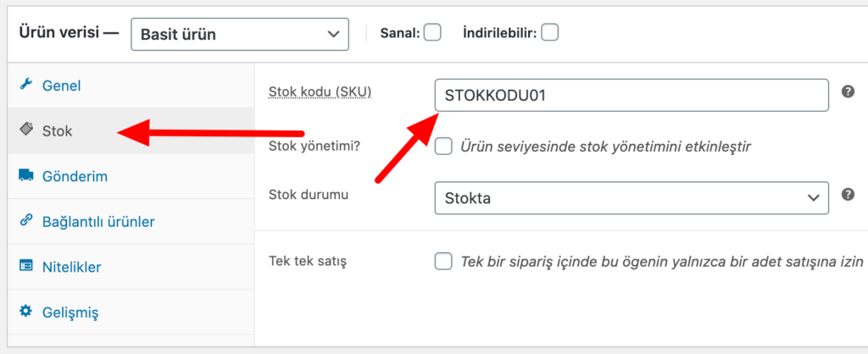Click into the Stok kodu (SKU) input field
Screen dimensions: 868x354
(x=632, y=95)
